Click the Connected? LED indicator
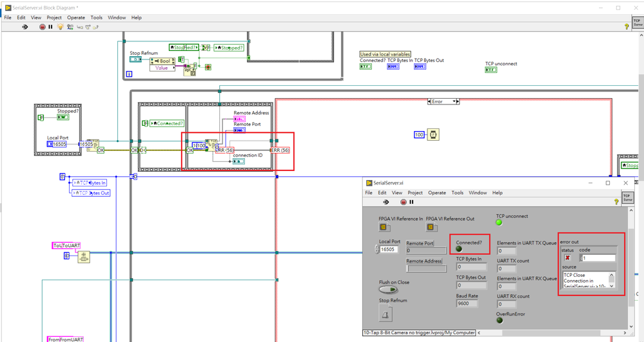 click(x=459, y=248)
